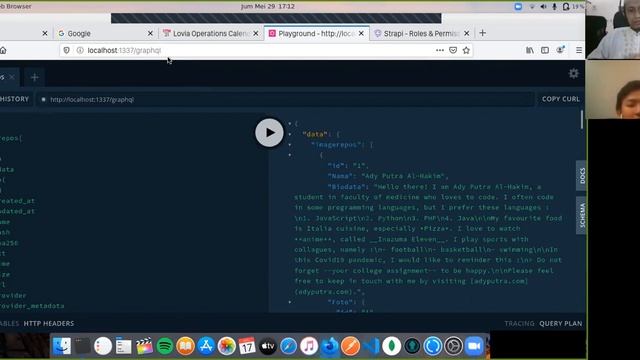
Task: Save page to Pocket
Action: click(453, 50)
